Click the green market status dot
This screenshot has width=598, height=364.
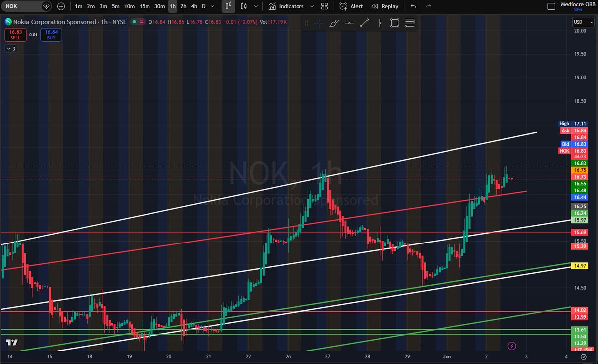pos(135,22)
